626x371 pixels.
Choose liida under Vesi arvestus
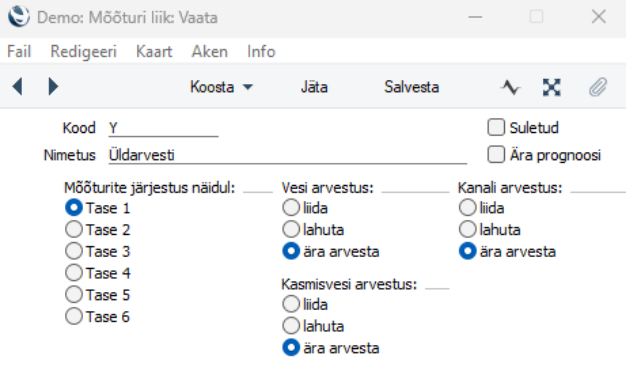click(291, 208)
